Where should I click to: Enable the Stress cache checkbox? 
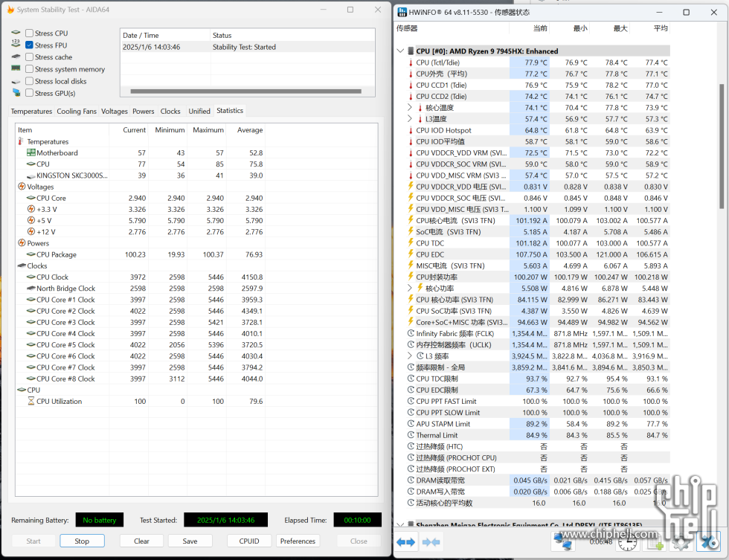point(29,57)
